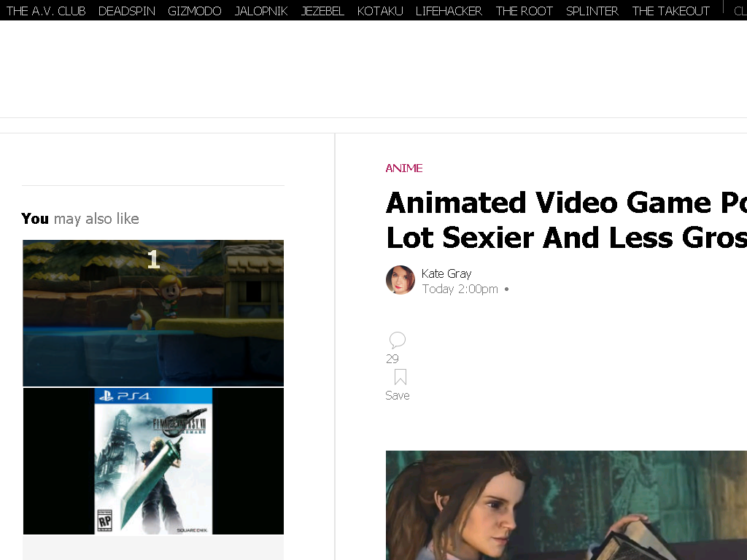This screenshot has height=560, width=747.
Task: Go to Lifehacker in the top bar
Action: point(449,10)
